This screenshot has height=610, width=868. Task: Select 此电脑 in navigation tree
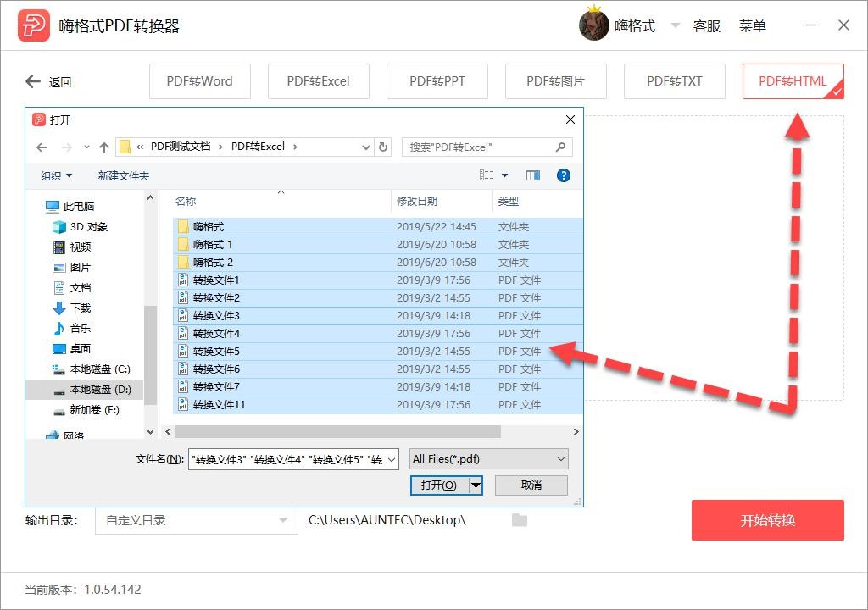(70, 207)
